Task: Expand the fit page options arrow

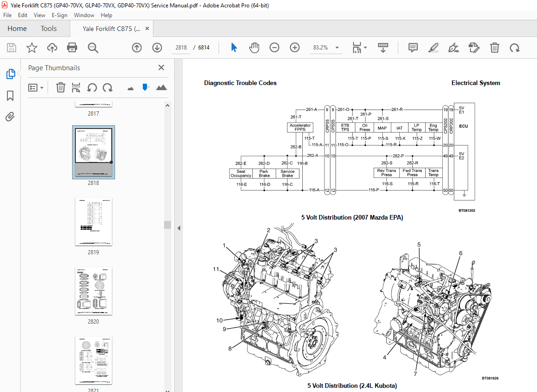Action: click(365, 48)
